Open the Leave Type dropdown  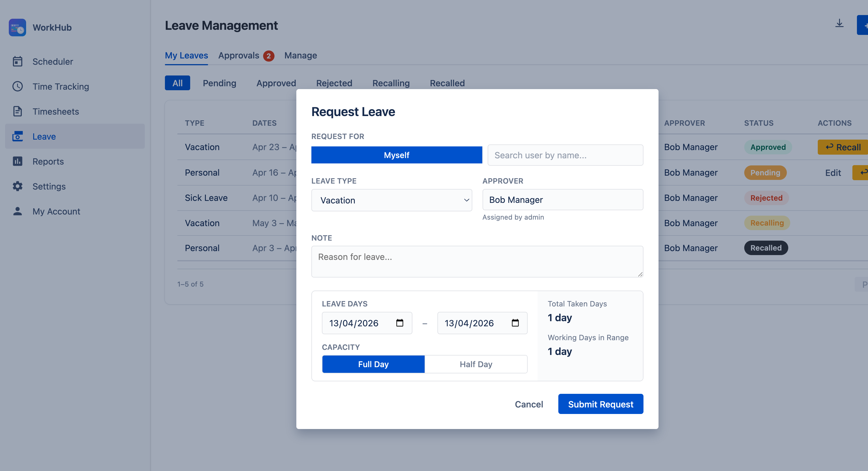391,200
